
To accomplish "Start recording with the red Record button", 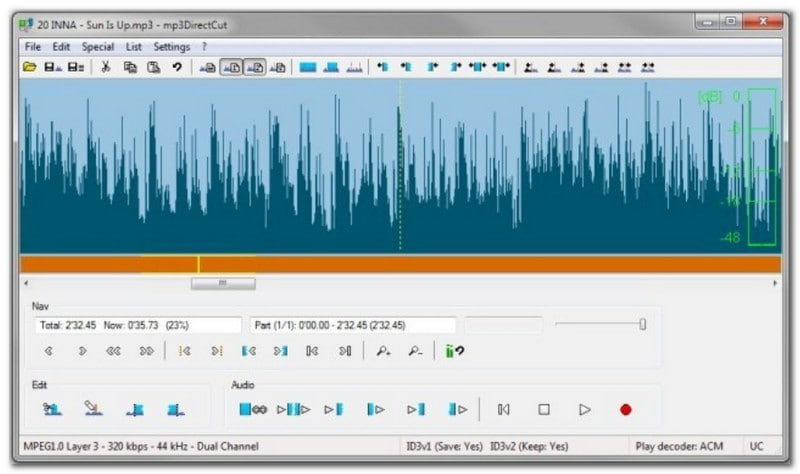I will coord(626,410).
